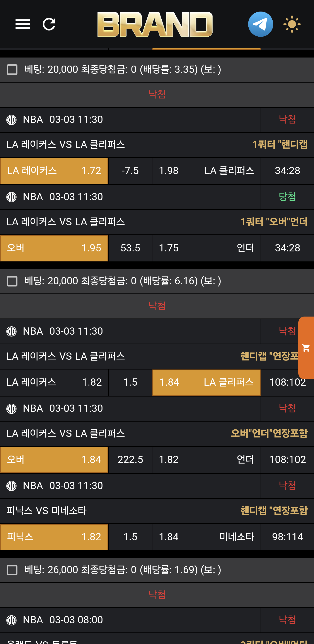This screenshot has width=314, height=644.
Task: Open the Telegram channel icon
Action: click(x=260, y=24)
